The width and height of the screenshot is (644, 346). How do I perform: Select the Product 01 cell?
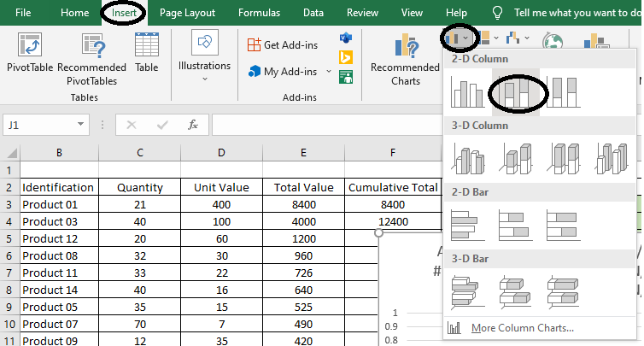coord(59,204)
